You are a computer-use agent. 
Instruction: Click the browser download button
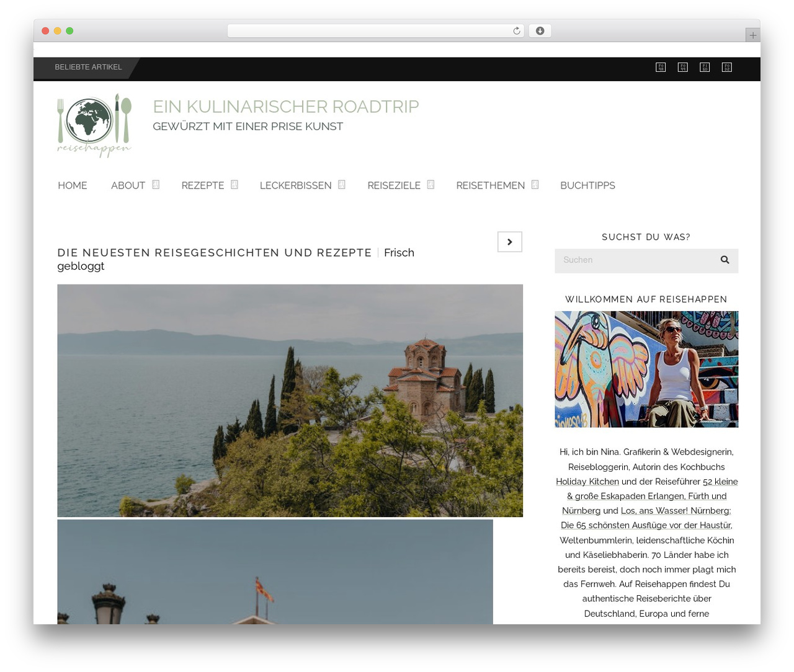pyautogui.click(x=540, y=31)
